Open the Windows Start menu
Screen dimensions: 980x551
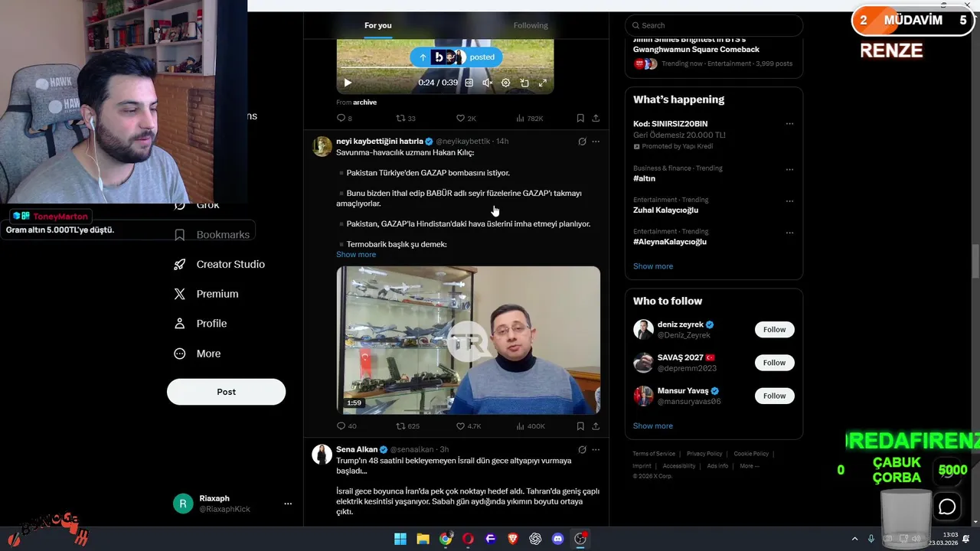tap(400, 539)
